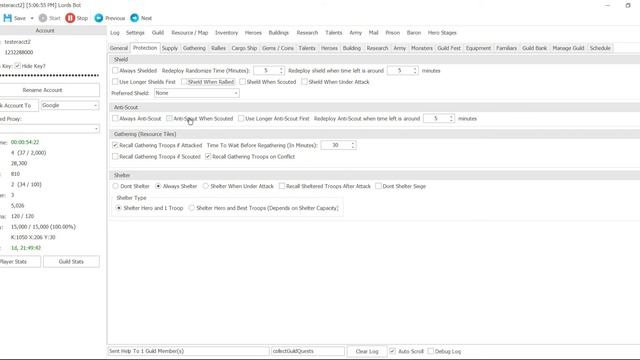
Task: Open Guild Stats
Action: [71, 262]
